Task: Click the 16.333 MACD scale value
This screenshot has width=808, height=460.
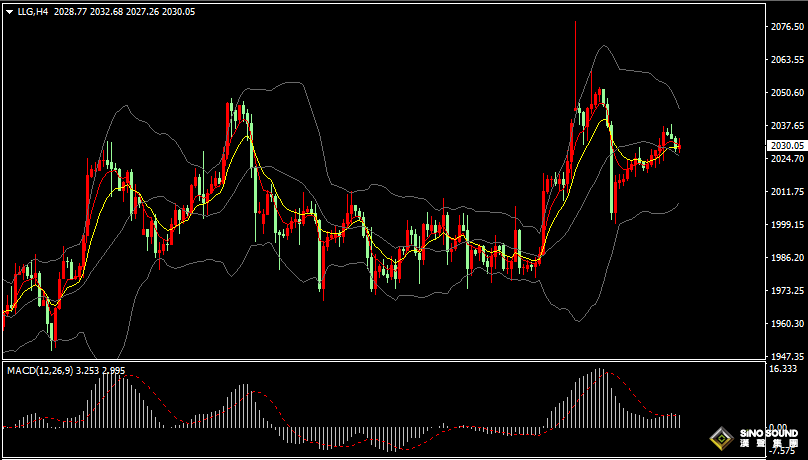Action: point(785,369)
